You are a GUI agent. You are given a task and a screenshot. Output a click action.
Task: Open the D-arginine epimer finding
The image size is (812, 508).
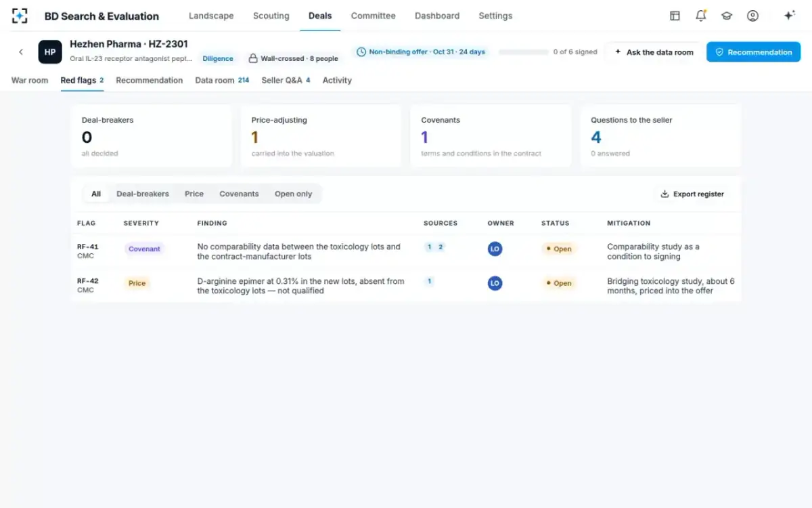pos(300,286)
